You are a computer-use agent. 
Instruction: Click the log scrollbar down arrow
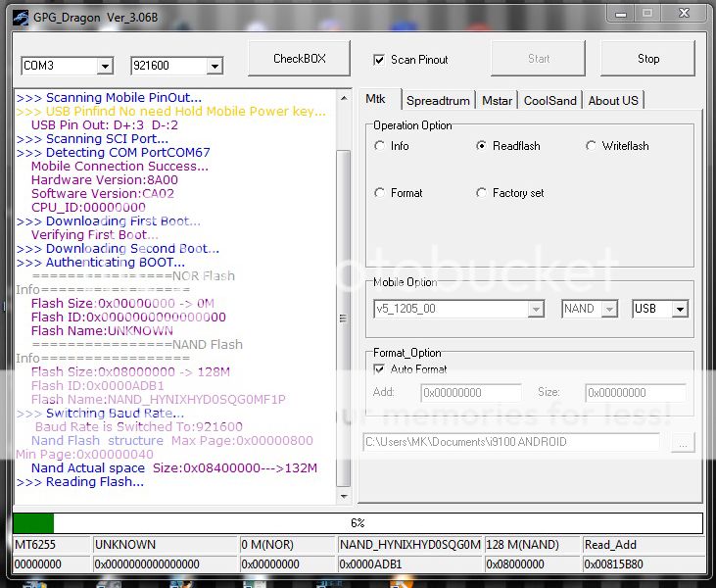pyautogui.click(x=343, y=496)
